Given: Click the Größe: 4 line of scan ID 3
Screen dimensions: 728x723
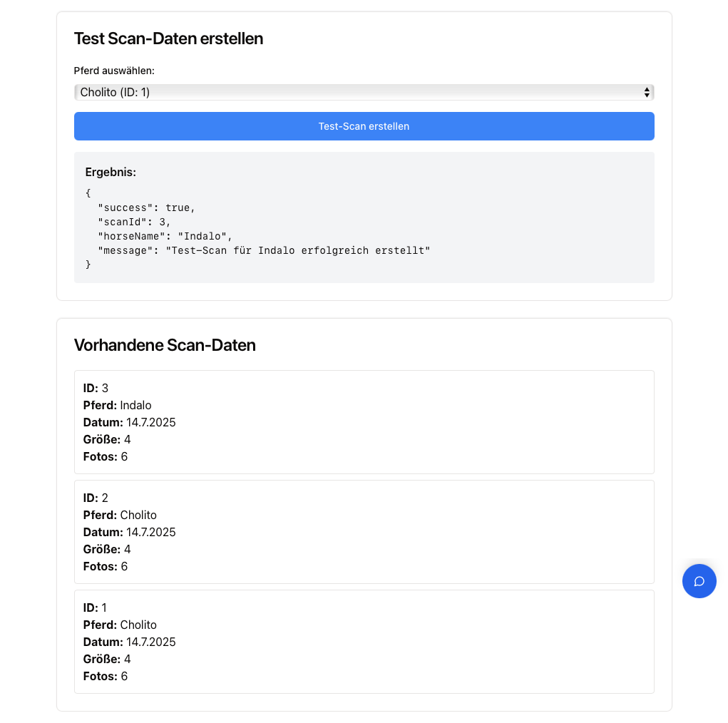Looking at the screenshot, I should [x=107, y=439].
